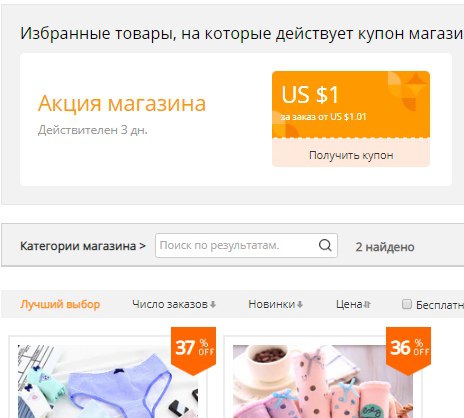The width and height of the screenshot is (464, 418).
Task: Click the decorative pattern on coupon corner
Action: pos(408,91)
